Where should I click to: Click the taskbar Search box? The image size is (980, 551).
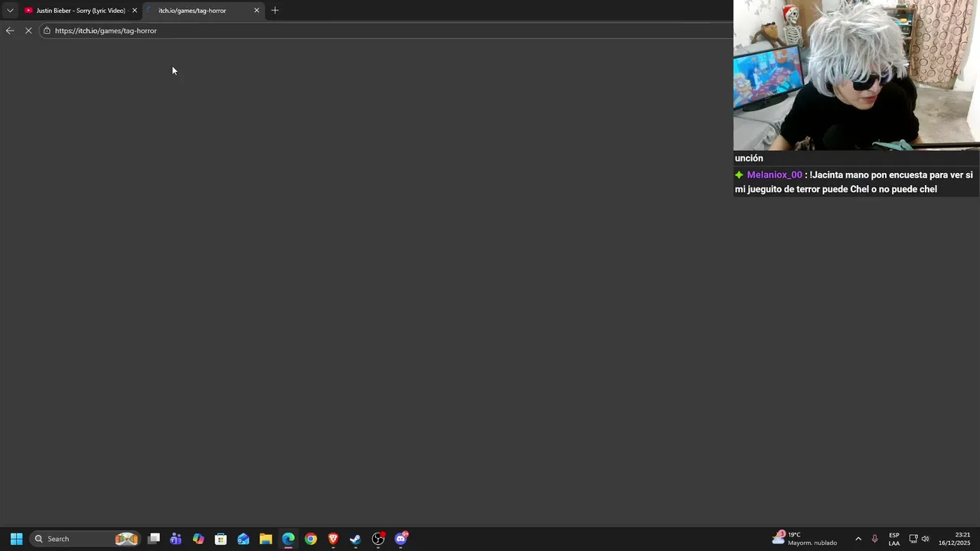(x=85, y=539)
